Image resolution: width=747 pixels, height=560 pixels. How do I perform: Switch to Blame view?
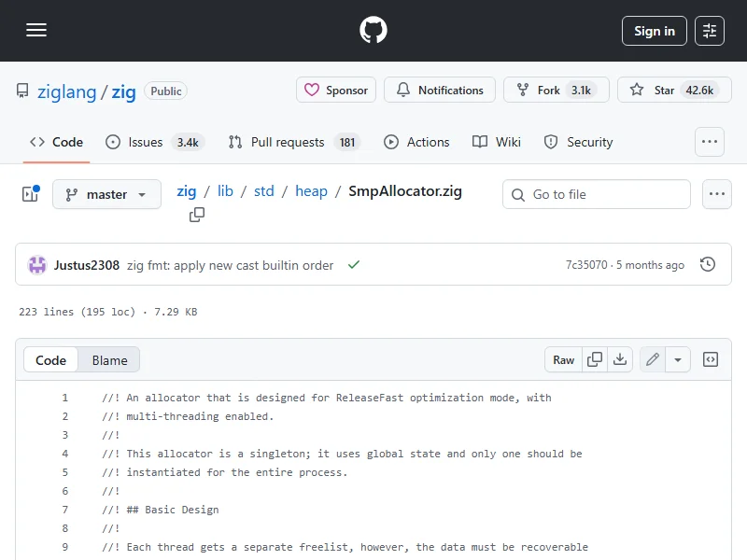click(x=109, y=360)
